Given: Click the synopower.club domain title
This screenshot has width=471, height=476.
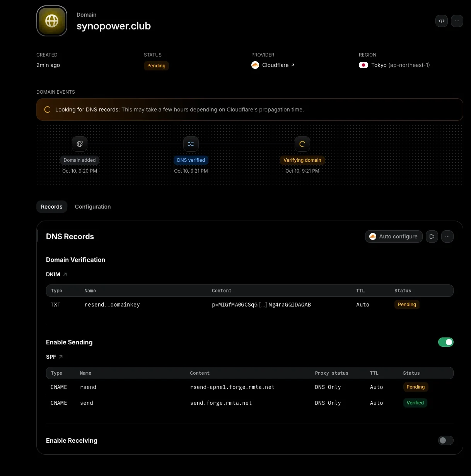Looking at the screenshot, I should point(114,26).
